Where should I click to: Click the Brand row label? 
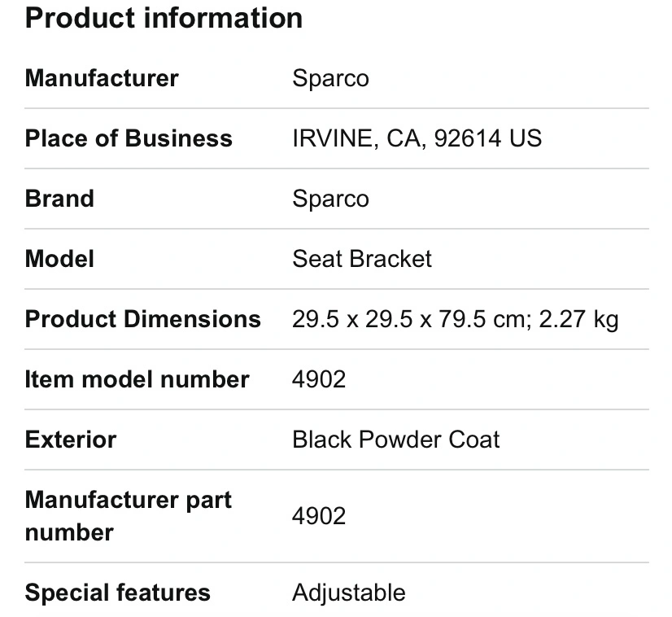pyautogui.click(x=59, y=199)
